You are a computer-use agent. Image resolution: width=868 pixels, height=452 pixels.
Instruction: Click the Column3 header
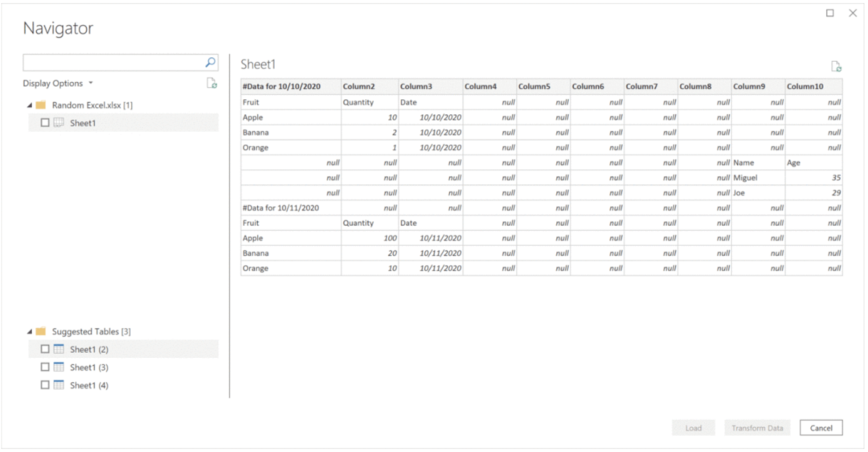[431, 87]
